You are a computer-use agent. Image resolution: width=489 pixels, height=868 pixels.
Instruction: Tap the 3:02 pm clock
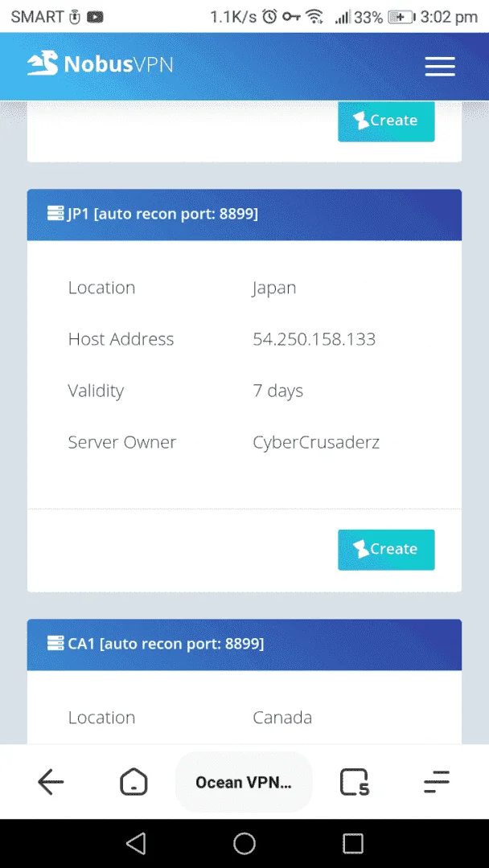coord(449,17)
